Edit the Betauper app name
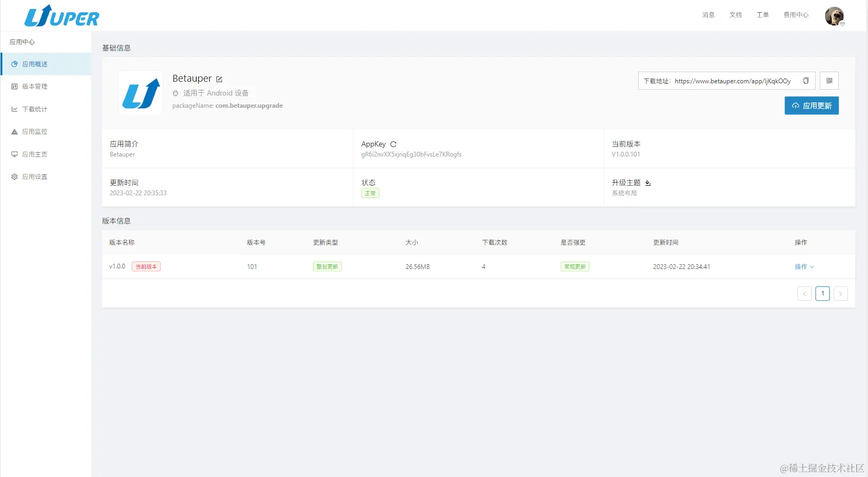868x477 pixels. (219, 79)
